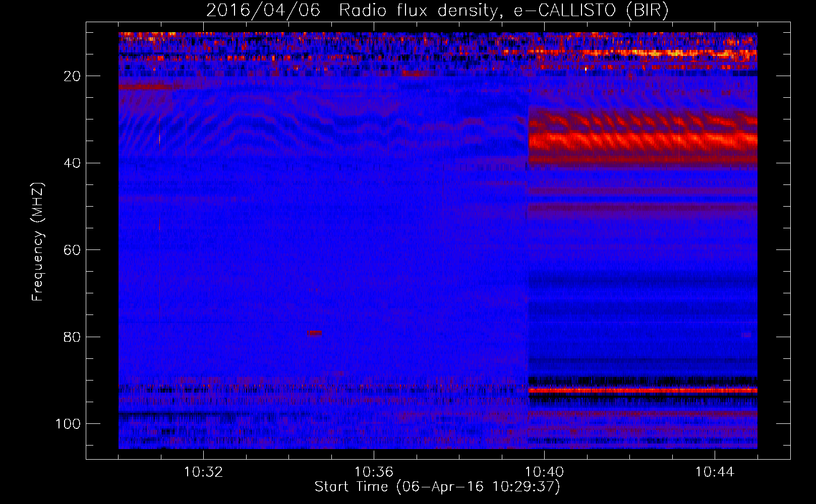Click the '80' frequency tick label
The image size is (816, 504).
(72, 337)
